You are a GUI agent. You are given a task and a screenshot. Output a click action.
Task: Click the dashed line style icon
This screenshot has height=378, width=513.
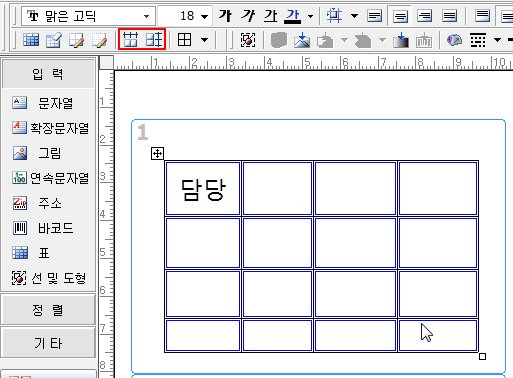coord(478,40)
